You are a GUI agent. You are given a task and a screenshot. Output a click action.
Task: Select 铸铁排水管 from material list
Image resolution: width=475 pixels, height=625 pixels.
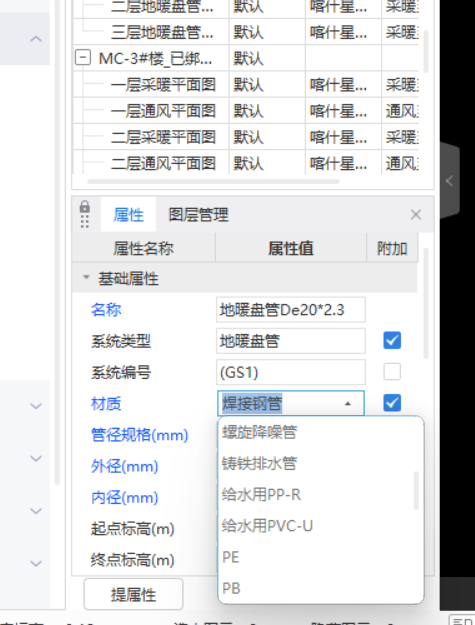321,463
